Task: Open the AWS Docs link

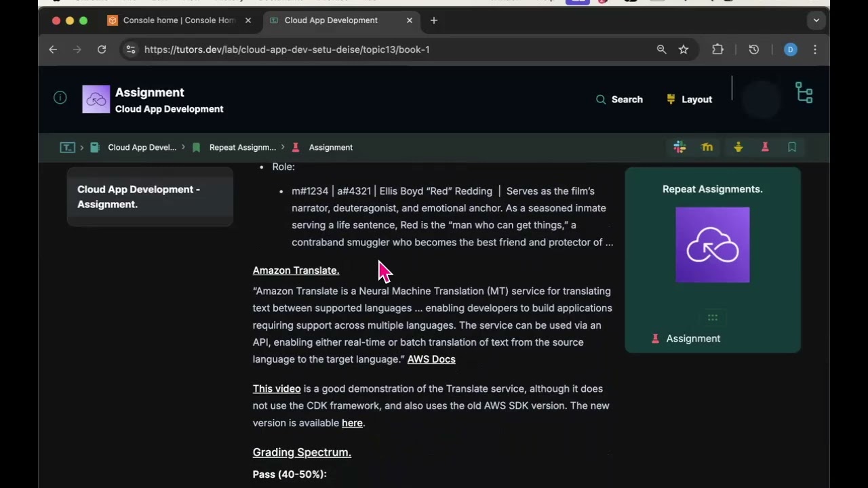Action: point(431,359)
